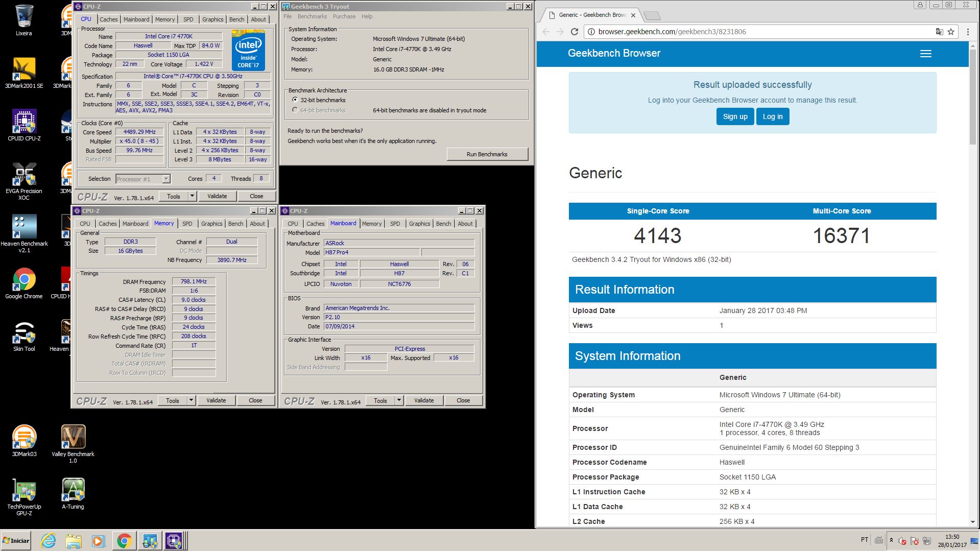Image resolution: width=980 pixels, height=551 pixels.
Task: Open the A-Tuning desktop shortcut
Action: 73,493
